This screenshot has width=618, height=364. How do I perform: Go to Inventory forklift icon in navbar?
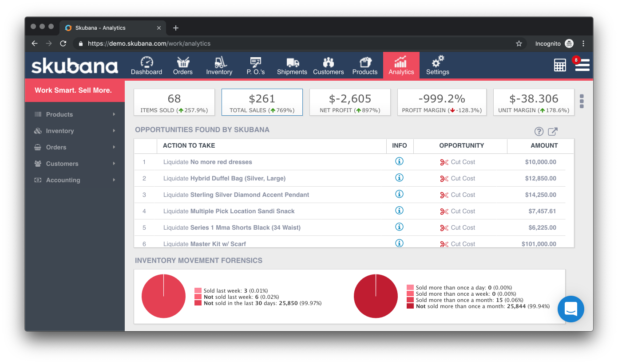[221, 62]
